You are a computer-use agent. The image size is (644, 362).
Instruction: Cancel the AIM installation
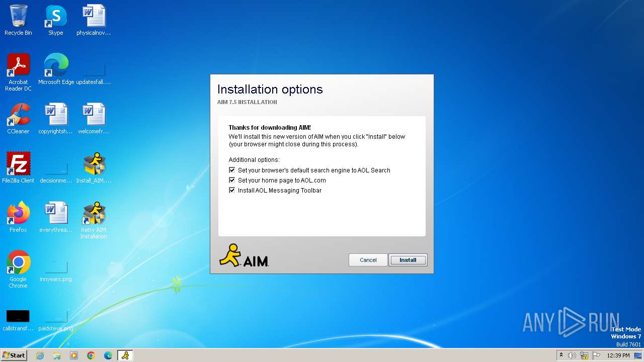click(368, 260)
